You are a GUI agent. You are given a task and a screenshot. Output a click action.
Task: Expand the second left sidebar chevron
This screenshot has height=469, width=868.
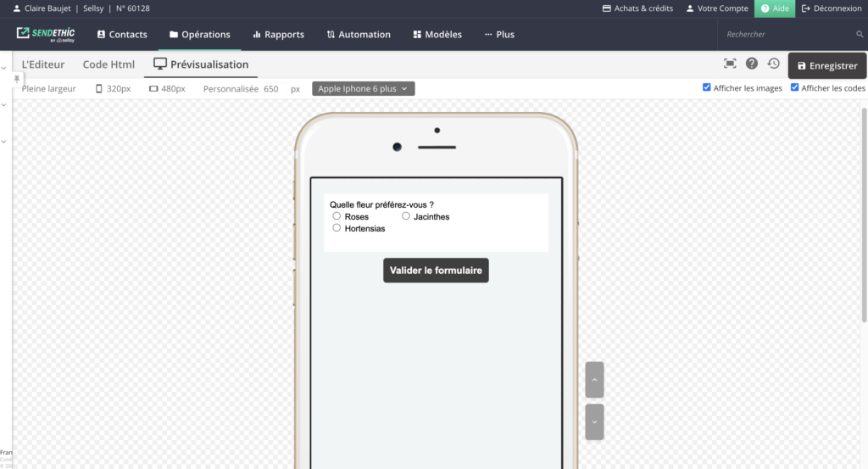pos(4,104)
